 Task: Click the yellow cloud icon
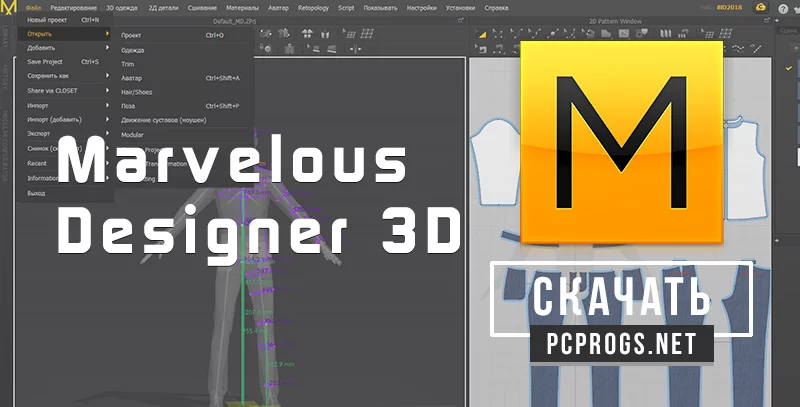click(761, 8)
